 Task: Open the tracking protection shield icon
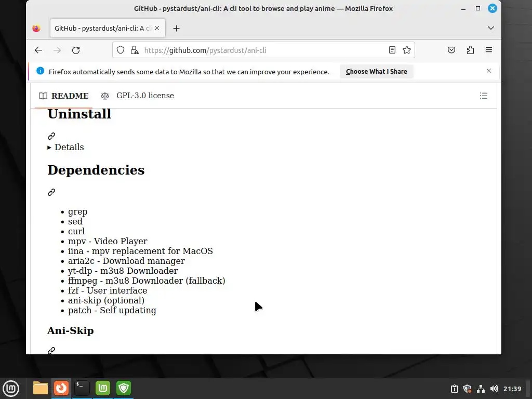121,50
